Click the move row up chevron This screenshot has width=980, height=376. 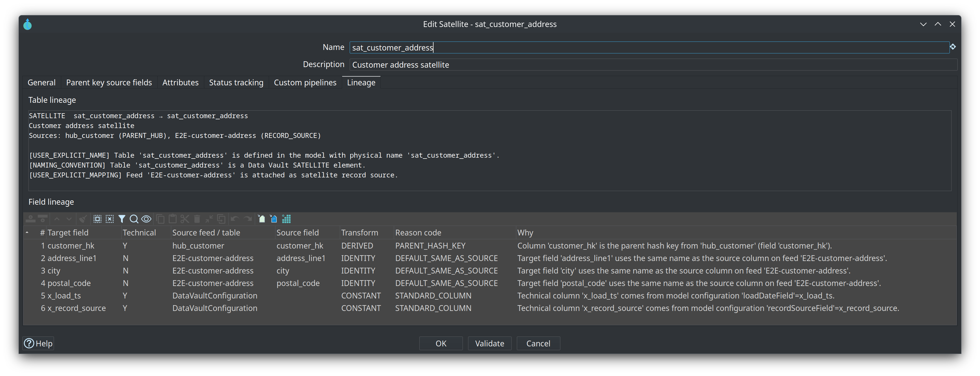pos(57,219)
